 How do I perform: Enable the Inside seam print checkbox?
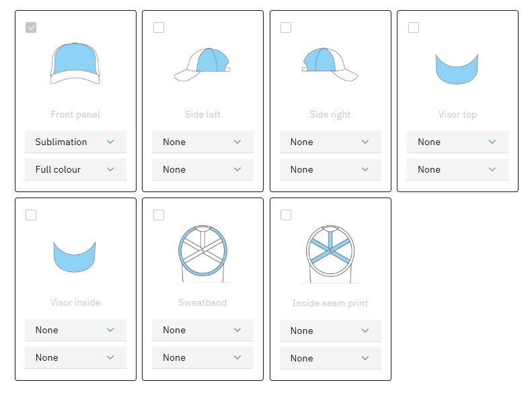click(x=286, y=215)
